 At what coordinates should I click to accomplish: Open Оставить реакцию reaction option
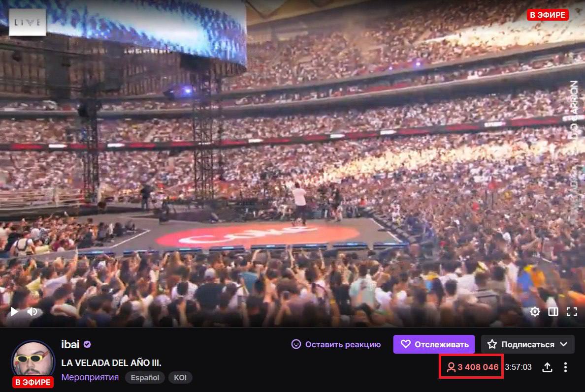pyautogui.click(x=336, y=344)
